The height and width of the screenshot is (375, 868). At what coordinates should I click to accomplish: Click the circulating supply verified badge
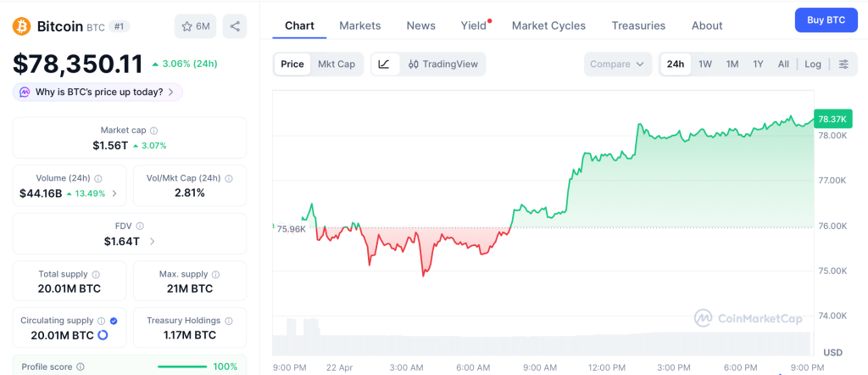pos(114,321)
